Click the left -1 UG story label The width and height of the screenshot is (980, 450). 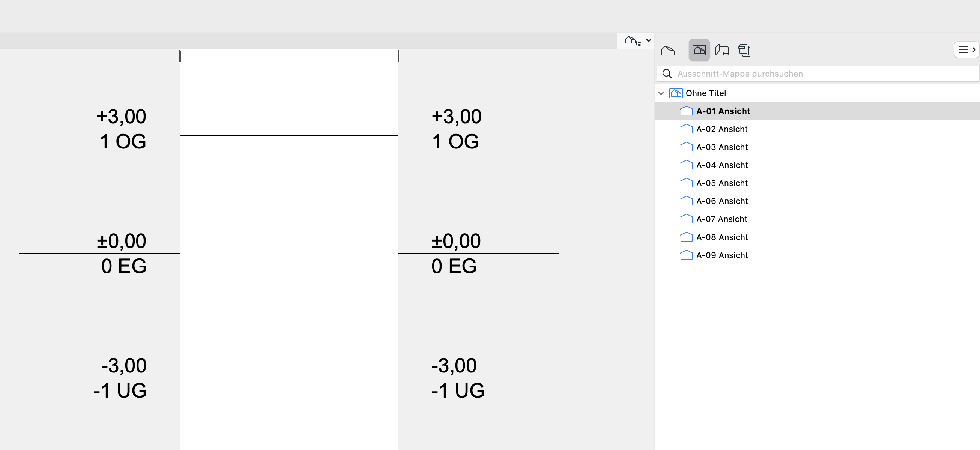120,390
